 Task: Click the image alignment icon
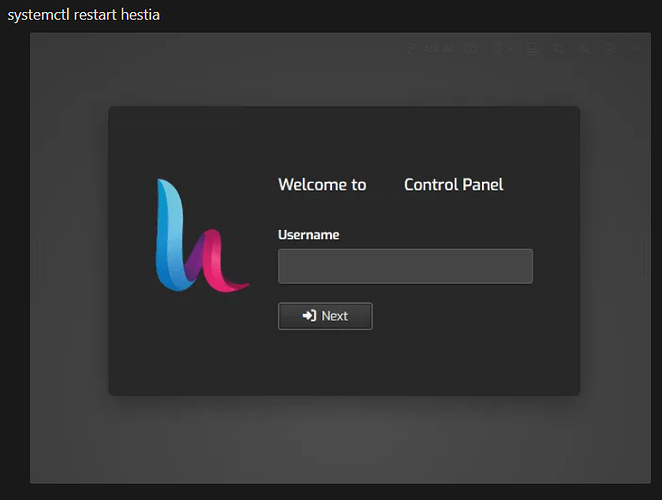[x=497, y=49]
